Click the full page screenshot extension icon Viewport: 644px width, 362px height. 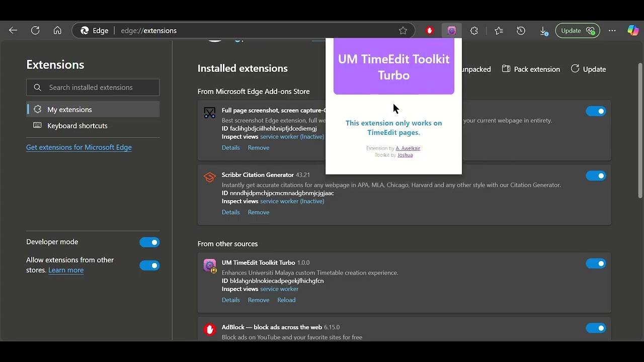210,113
